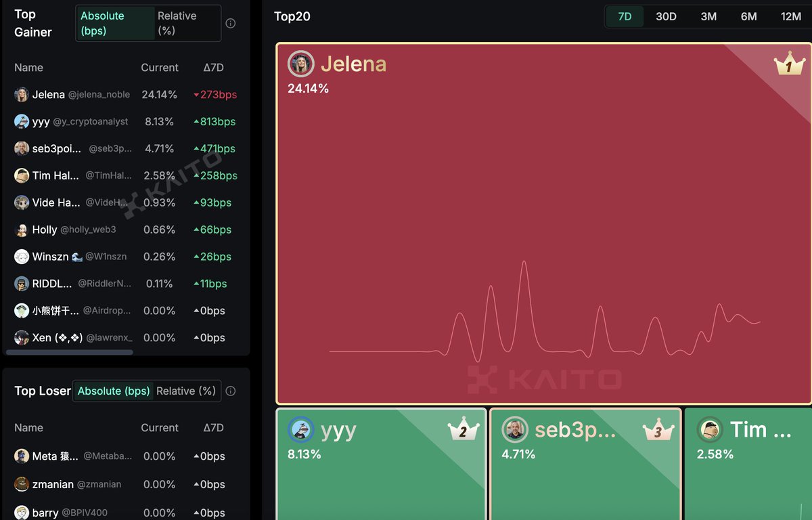
Task: Click the 0.93% value in Vide Ha row
Action: click(x=160, y=202)
